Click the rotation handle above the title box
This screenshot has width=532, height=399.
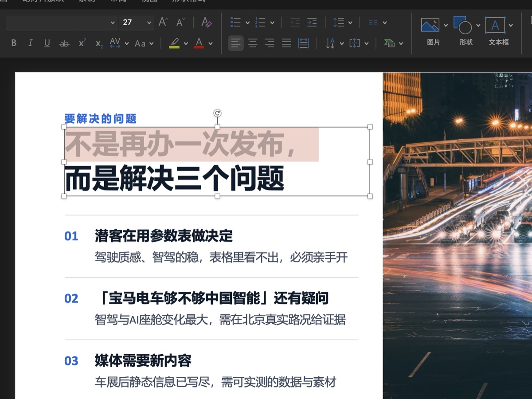tap(217, 113)
